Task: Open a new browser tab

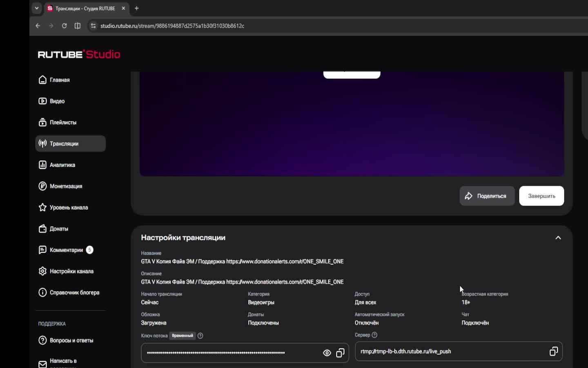Action: point(137,8)
